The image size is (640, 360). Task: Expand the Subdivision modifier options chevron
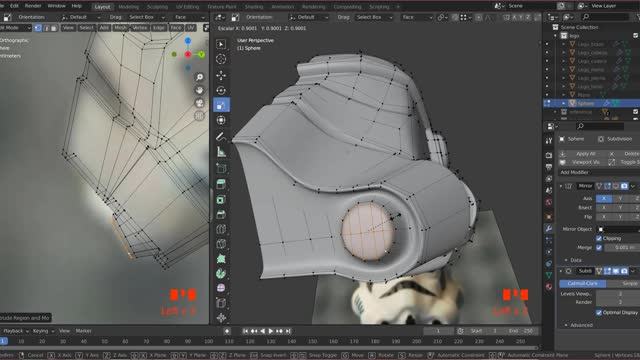(x=633, y=271)
